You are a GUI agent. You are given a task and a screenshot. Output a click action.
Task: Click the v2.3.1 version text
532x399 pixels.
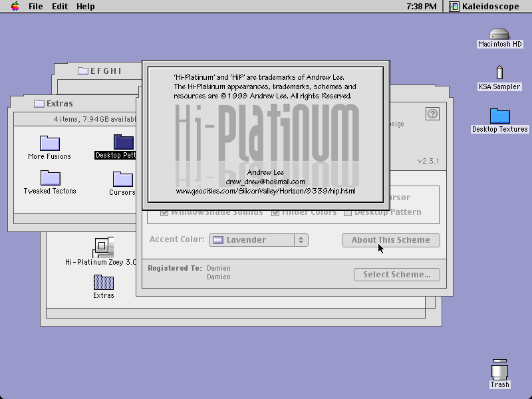pyautogui.click(x=428, y=161)
